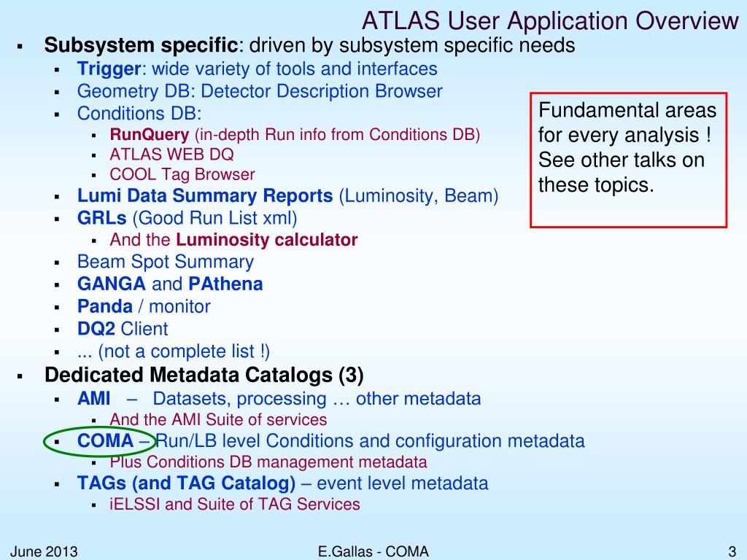Select the 'COOL Tag Browser' sub-bullet
Viewport: 747px width, 560px height.
[182, 174]
